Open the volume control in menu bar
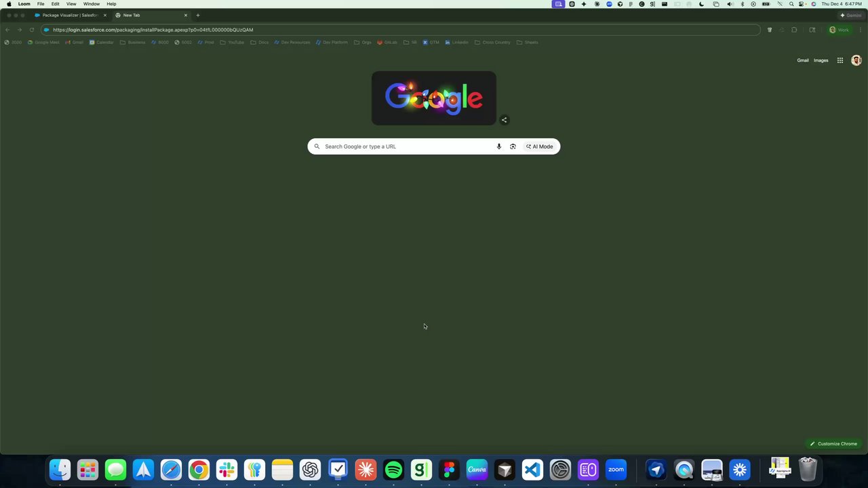This screenshot has height=488, width=868. (x=730, y=4)
